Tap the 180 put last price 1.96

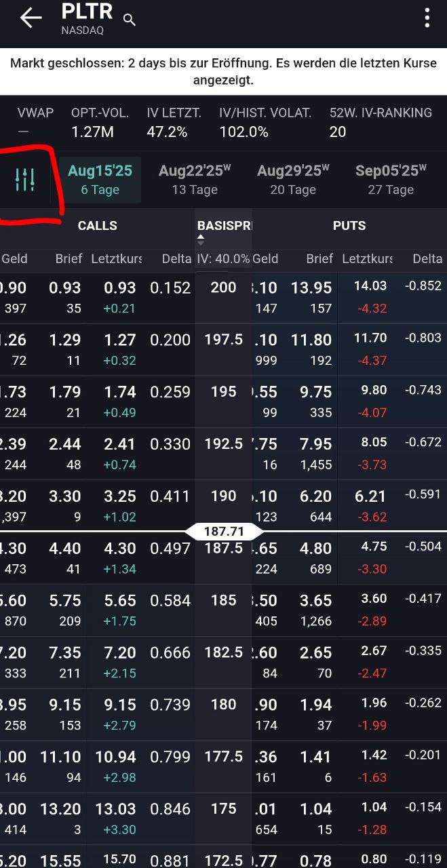click(370, 703)
